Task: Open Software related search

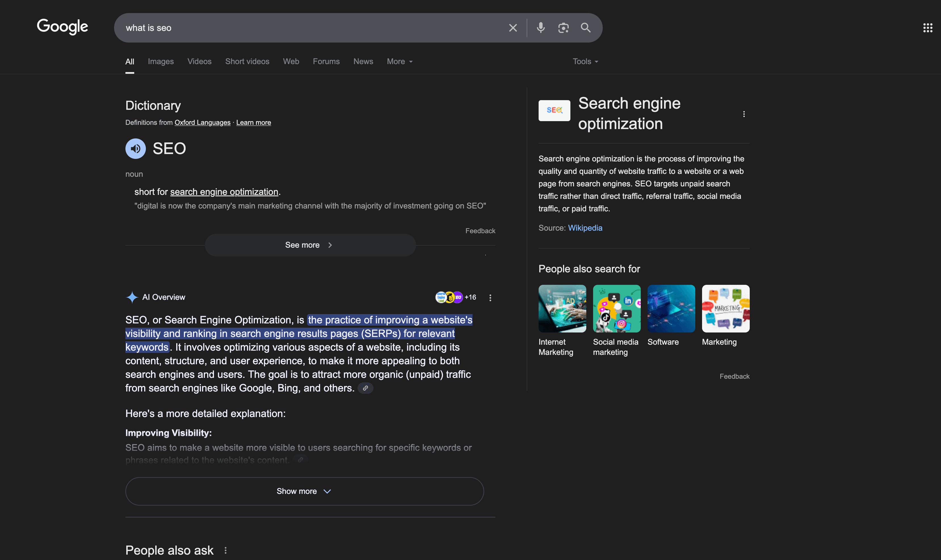Action: pos(671,316)
